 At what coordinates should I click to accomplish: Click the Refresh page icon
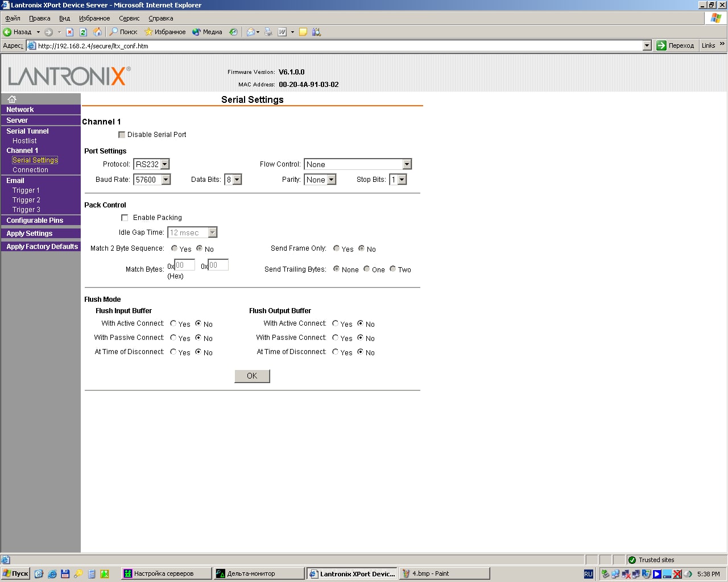83,32
